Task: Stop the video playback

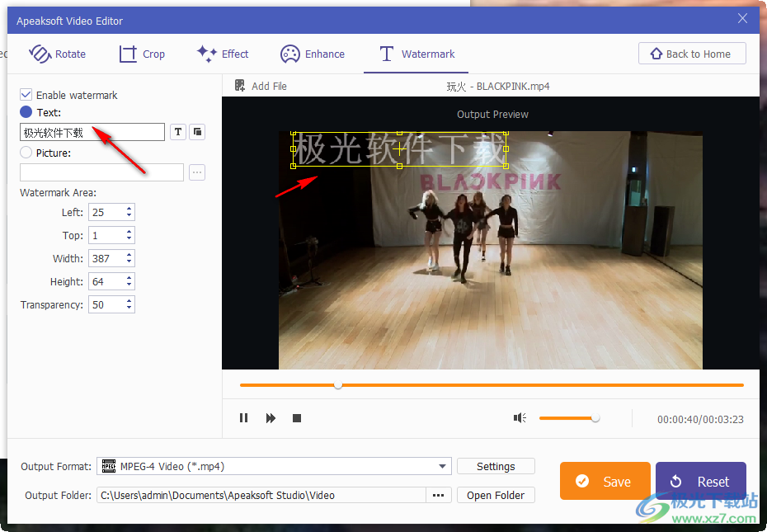Action: pyautogui.click(x=297, y=418)
